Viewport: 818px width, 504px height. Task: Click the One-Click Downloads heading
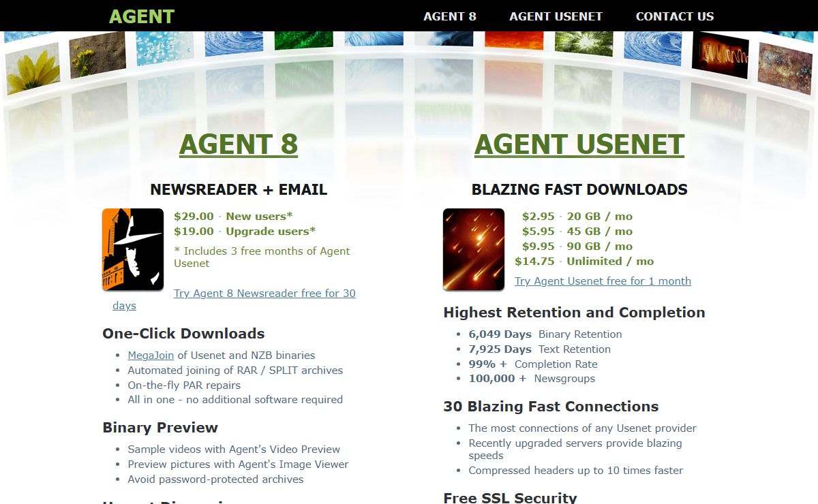[x=183, y=334]
